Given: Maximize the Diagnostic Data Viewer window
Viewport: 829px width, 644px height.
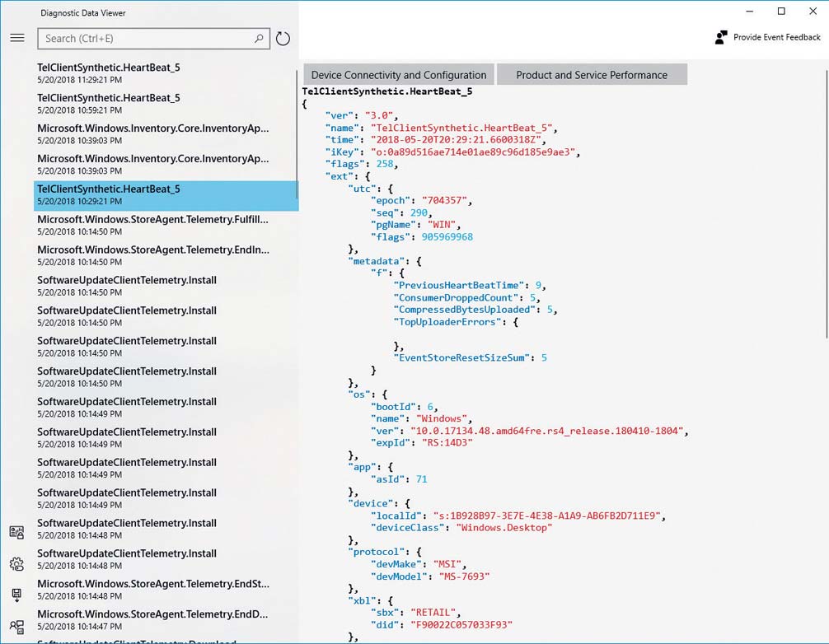Looking at the screenshot, I should point(781,11).
